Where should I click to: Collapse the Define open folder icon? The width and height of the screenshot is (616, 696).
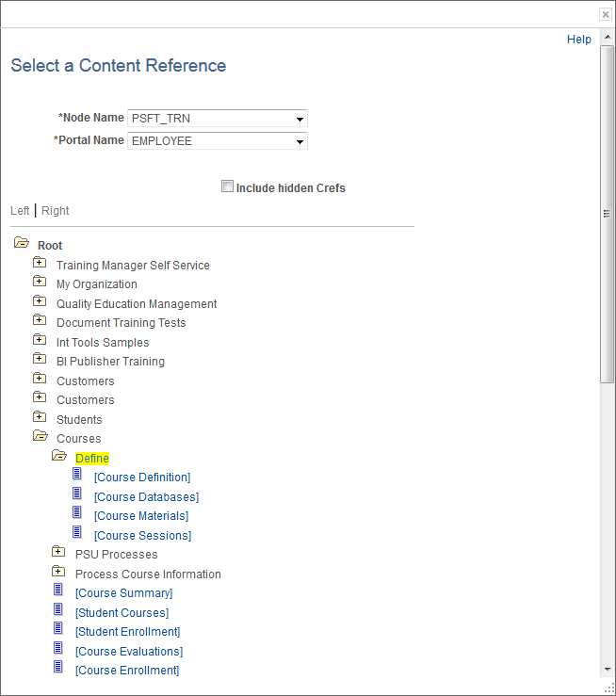(x=59, y=456)
